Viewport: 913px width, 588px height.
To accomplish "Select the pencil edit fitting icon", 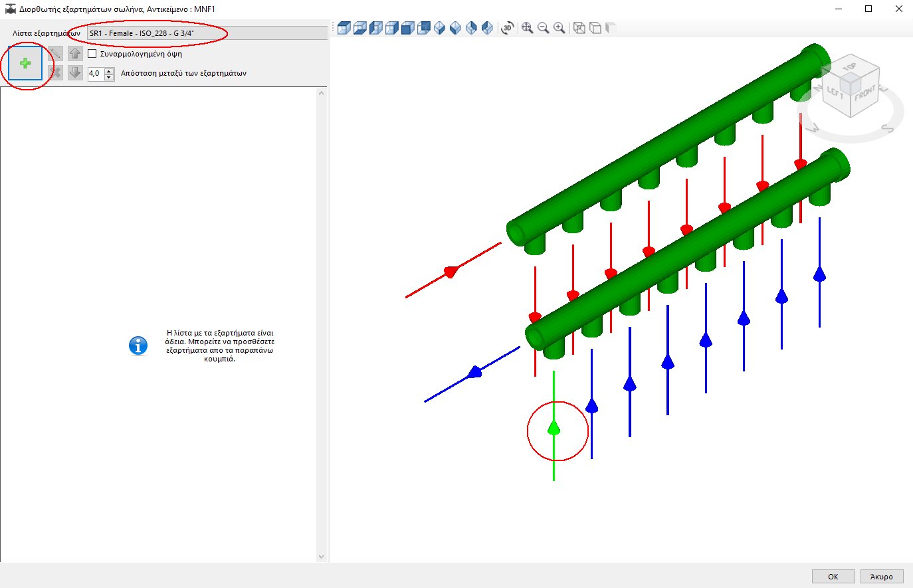I will [54, 53].
